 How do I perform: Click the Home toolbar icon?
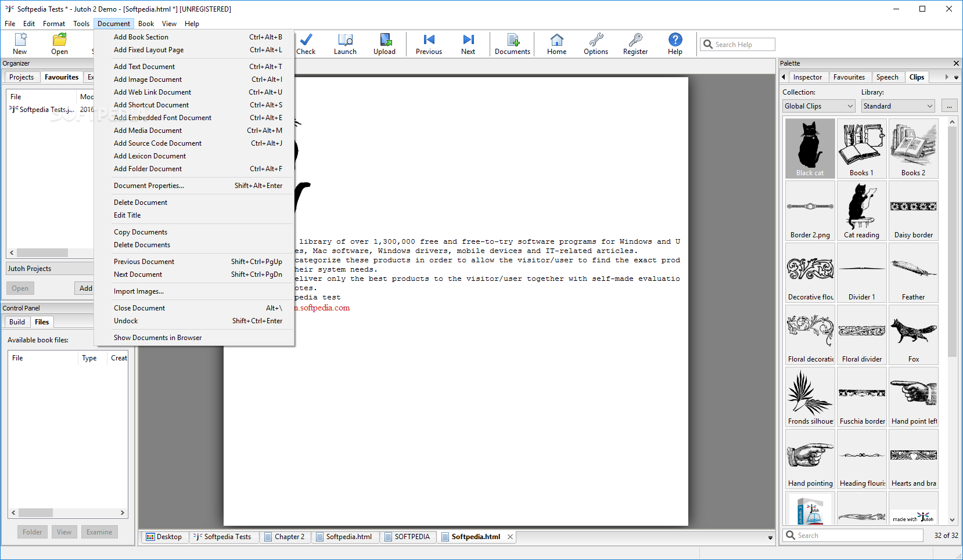point(556,44)
